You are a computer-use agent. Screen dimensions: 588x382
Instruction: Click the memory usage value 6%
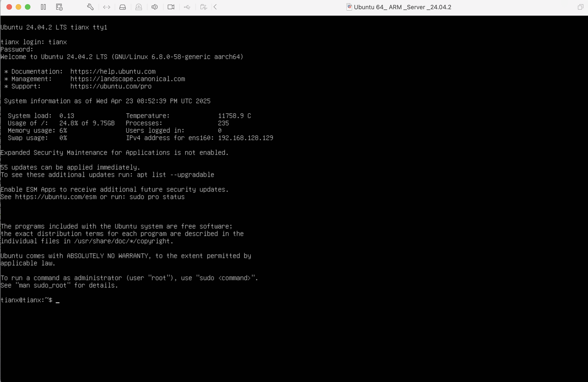(63, 130)
